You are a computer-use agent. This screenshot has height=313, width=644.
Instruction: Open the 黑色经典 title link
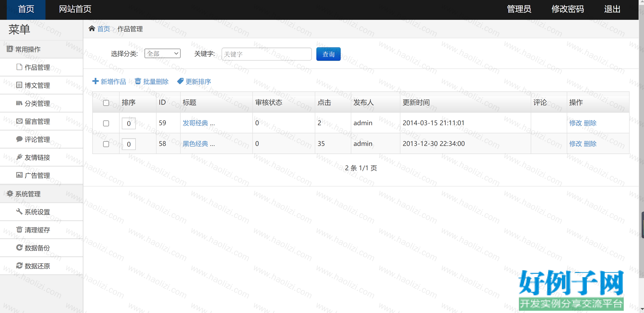(x=195, y=144)
